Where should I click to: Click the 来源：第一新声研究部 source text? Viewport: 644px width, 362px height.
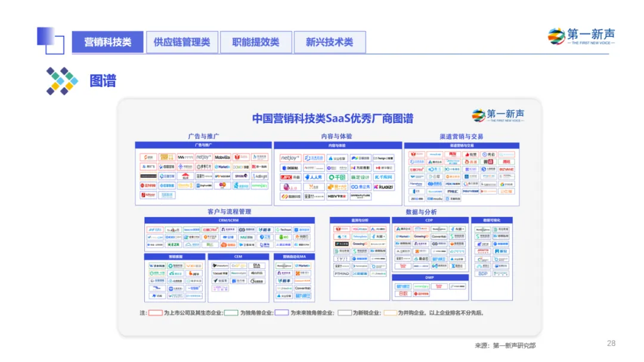pyautogui.click(x=505, y=345)
